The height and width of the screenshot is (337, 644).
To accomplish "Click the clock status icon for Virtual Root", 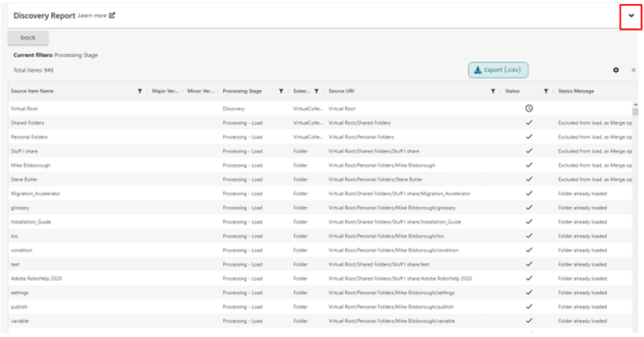I will click(x=529, y=108).
